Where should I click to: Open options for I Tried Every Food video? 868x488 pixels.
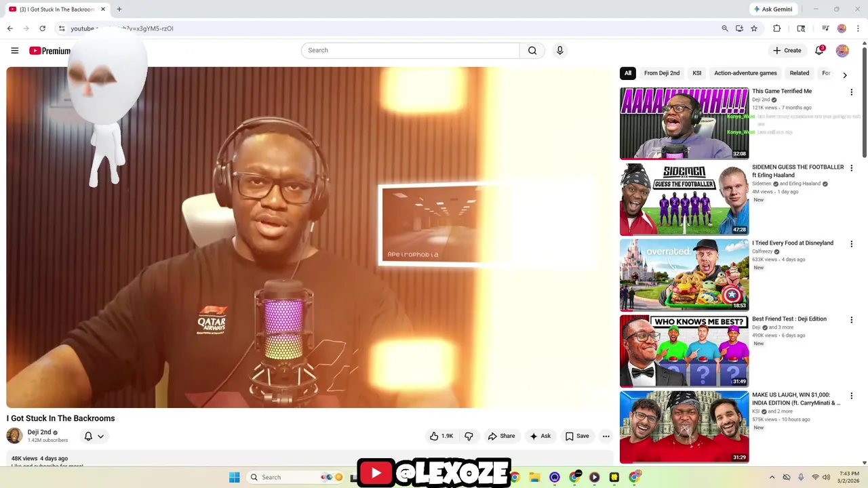(852, 244)
